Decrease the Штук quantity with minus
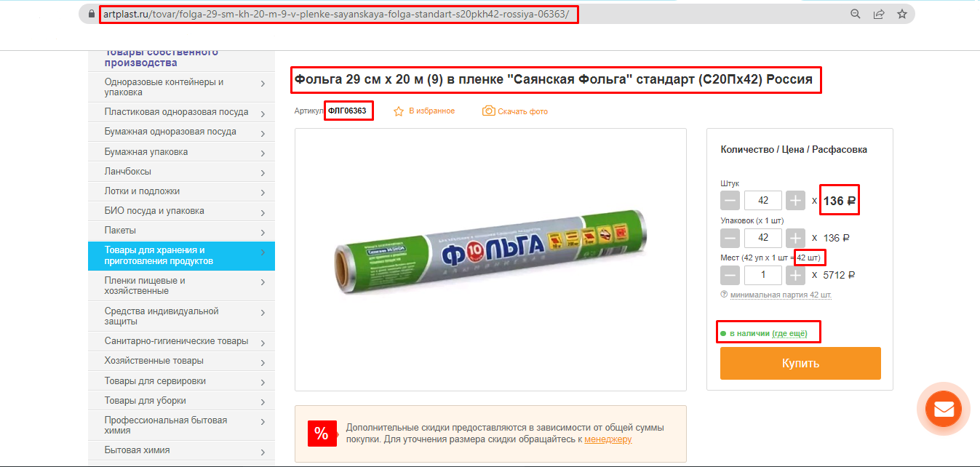Screen dimensions: 980x467 coord(730,200)
